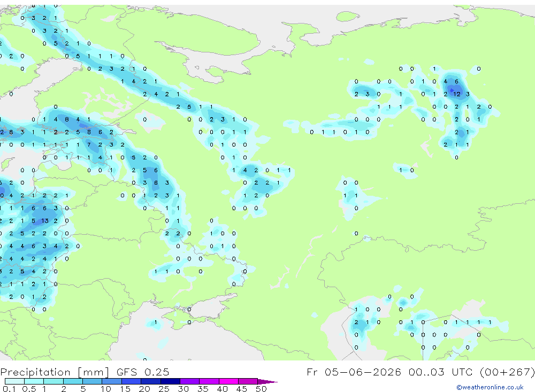Click the '10' legend scale label
535x392 pixels.
click(106, 389)
